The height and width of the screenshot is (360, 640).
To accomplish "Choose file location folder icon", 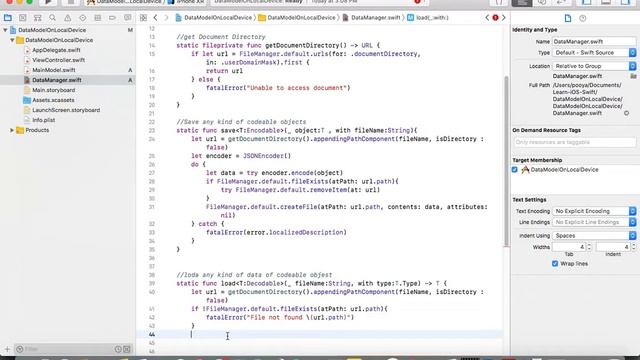I will (633, 76).
